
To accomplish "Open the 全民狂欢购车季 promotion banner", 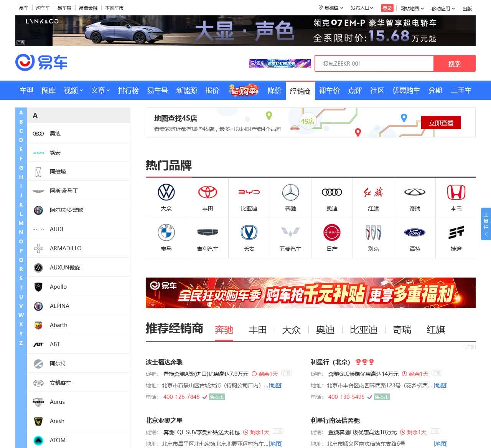I will [x=311, y=293].
